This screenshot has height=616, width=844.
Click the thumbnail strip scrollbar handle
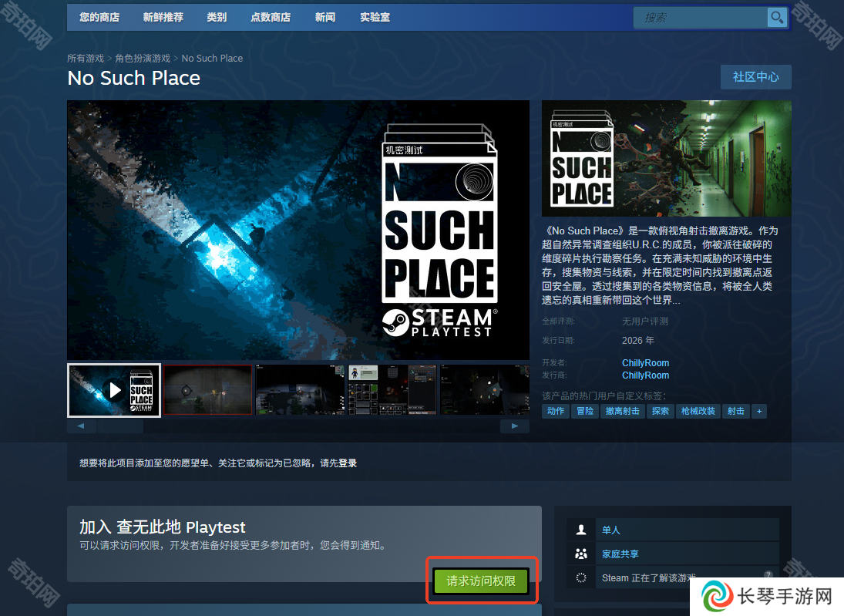point(120,426)
